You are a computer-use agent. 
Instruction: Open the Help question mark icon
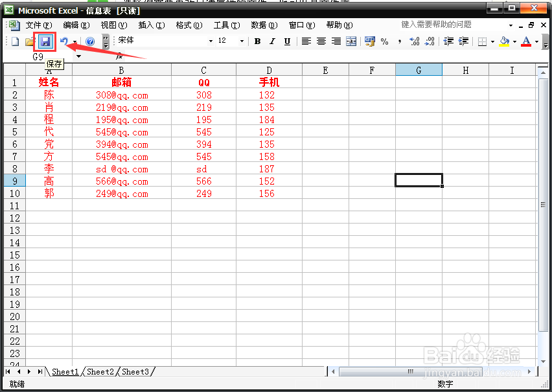(90, 41)
